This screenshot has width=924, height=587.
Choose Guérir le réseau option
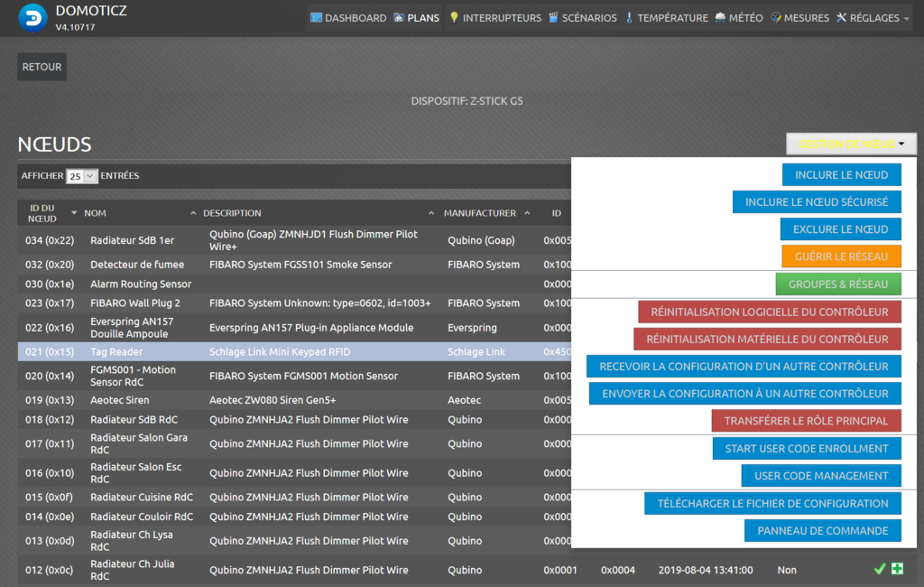coord(841,256)
